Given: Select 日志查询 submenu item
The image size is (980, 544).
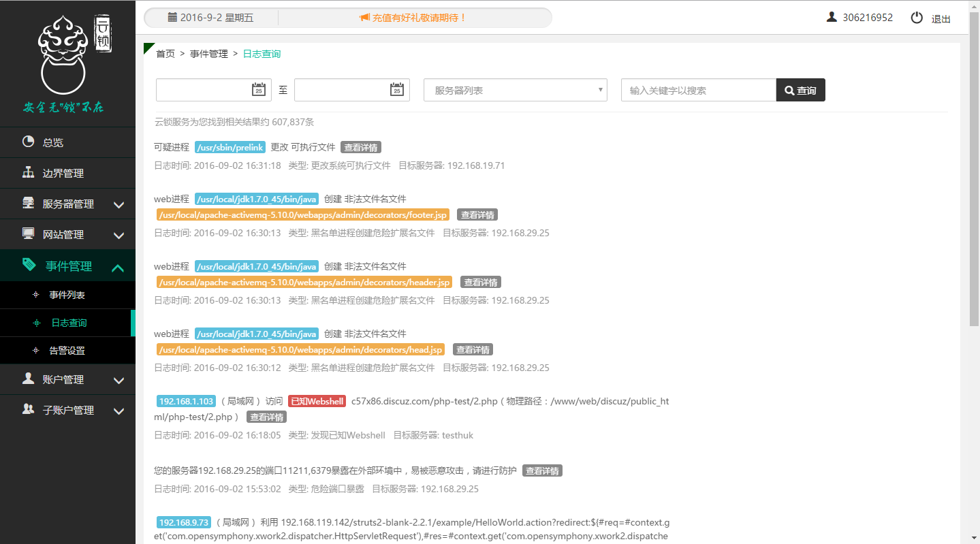Looking at the screenshot, I should point(69,323).
